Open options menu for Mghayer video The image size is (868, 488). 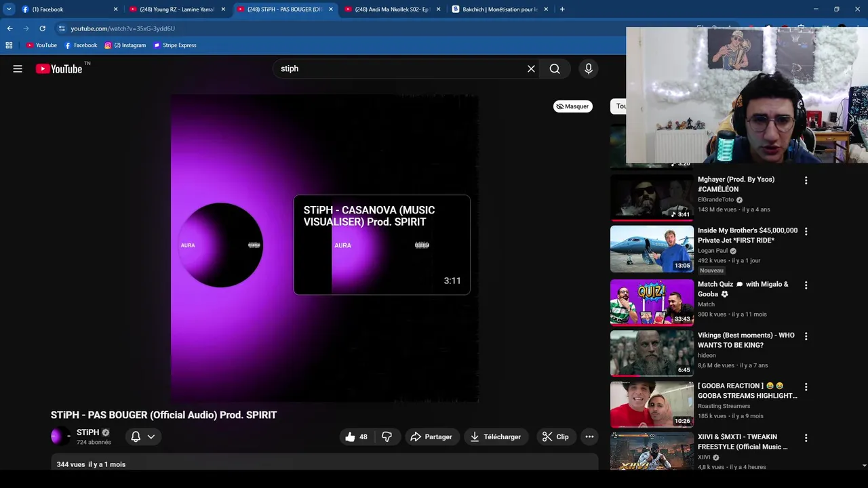[806, 180]
